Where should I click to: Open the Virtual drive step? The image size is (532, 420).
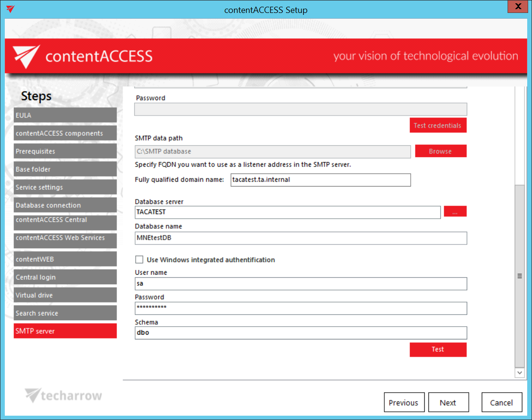(x=65, y=295)
